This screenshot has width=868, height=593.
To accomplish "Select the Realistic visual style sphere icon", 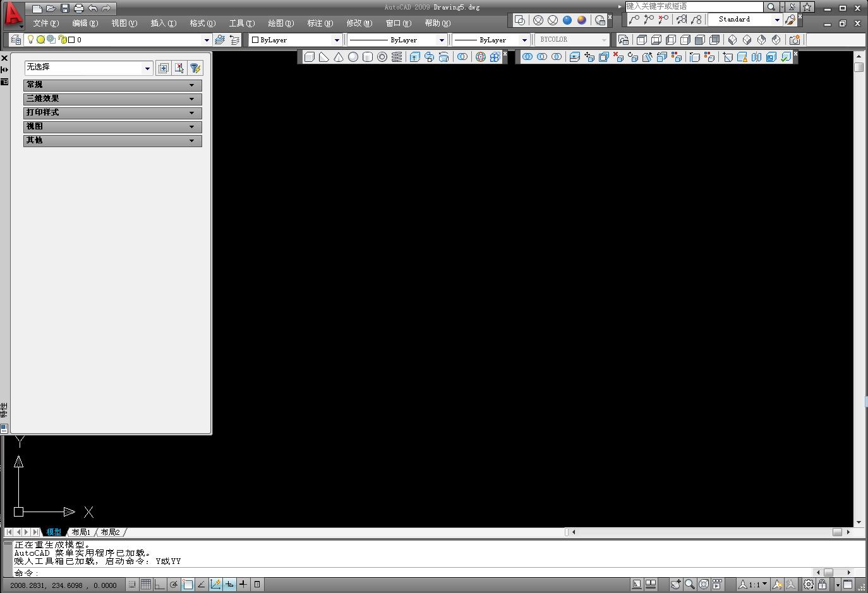I will point(567,20).
